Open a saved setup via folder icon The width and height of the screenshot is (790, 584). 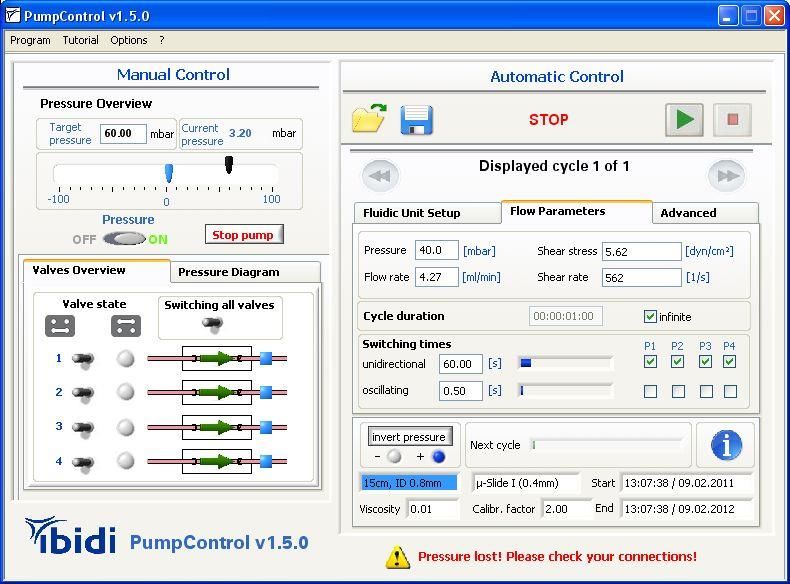369,118
